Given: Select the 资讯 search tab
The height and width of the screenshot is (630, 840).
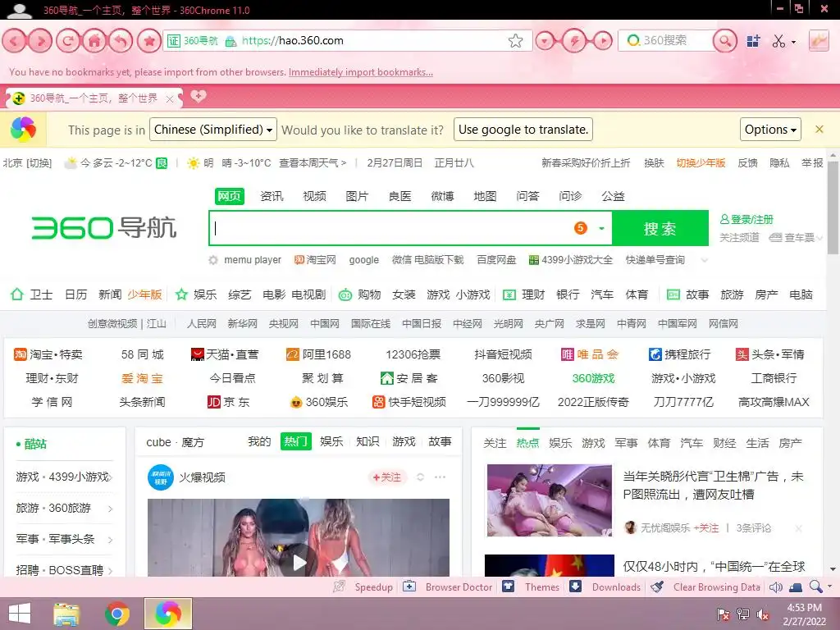Looking at the screenshot, I should pos(272,196).
